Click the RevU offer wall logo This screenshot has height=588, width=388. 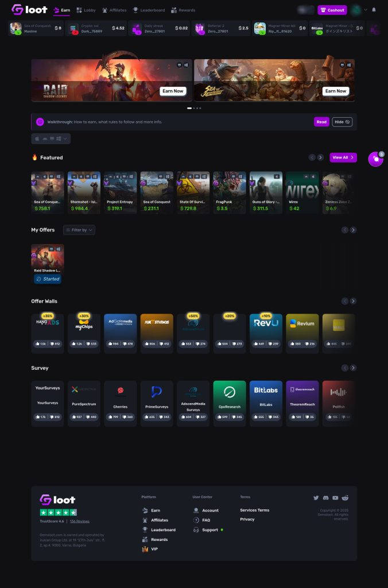tap(266, 323)
